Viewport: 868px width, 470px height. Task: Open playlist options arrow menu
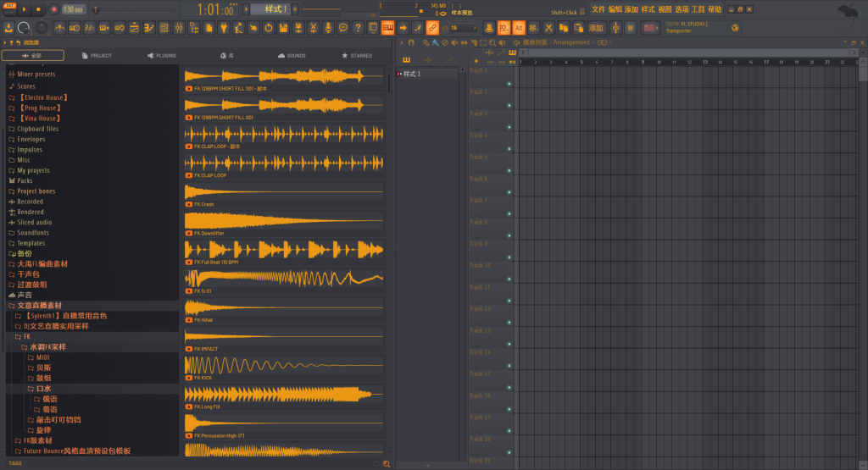coord(402,42)
